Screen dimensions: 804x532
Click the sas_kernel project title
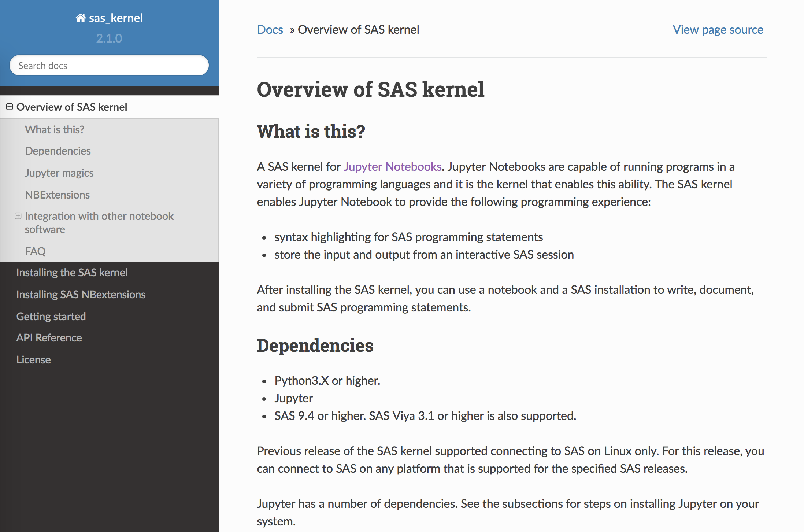[116, 18]
